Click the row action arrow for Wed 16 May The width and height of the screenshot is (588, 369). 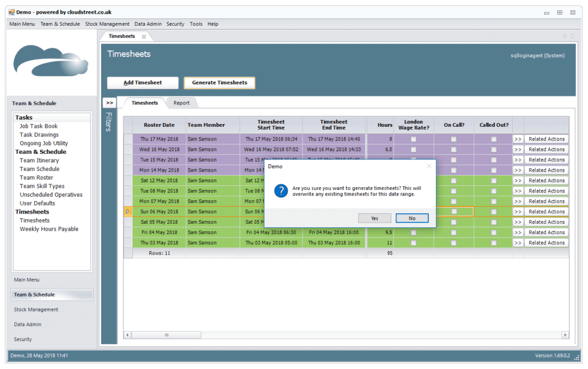point(519,149)
